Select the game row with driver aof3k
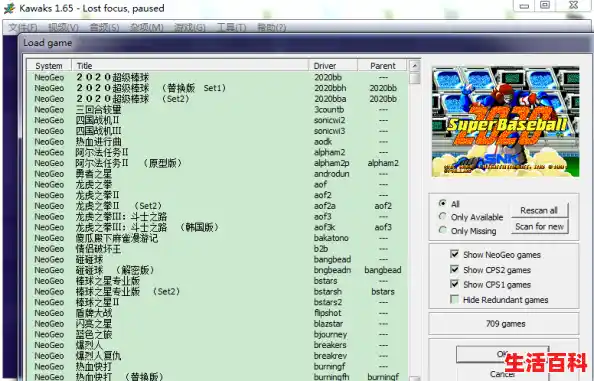The height and width of the screenshot is (381, 594). coord(218,227)
